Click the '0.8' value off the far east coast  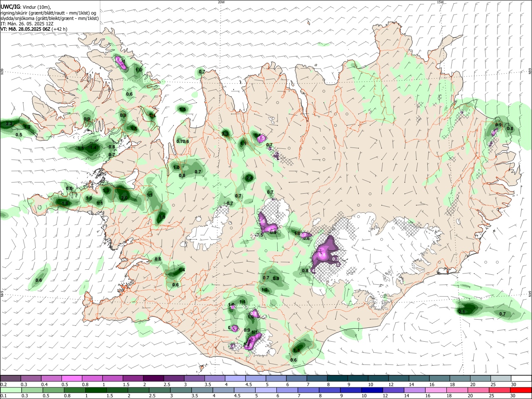click(x=510, y=129)
